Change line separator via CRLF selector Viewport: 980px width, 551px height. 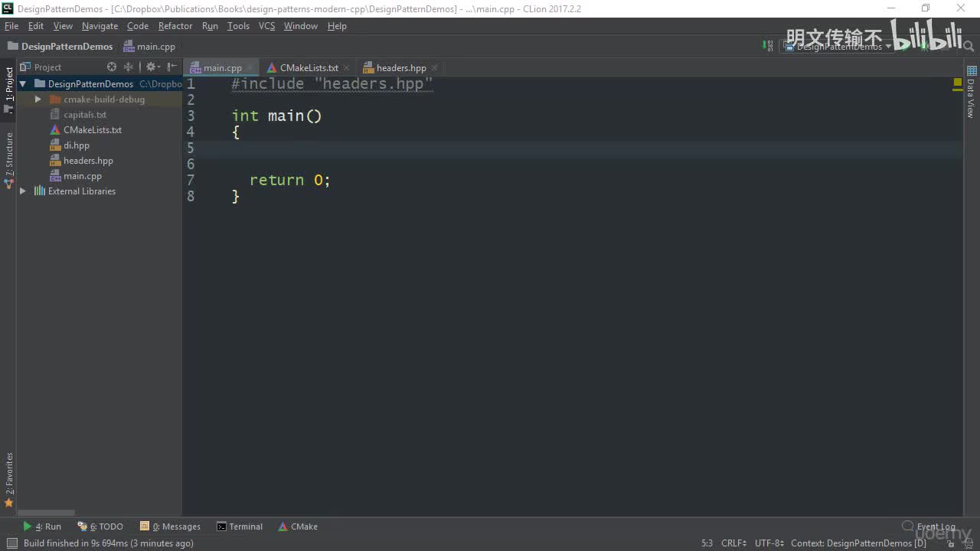pyautogui.click(x=733, y=543)
